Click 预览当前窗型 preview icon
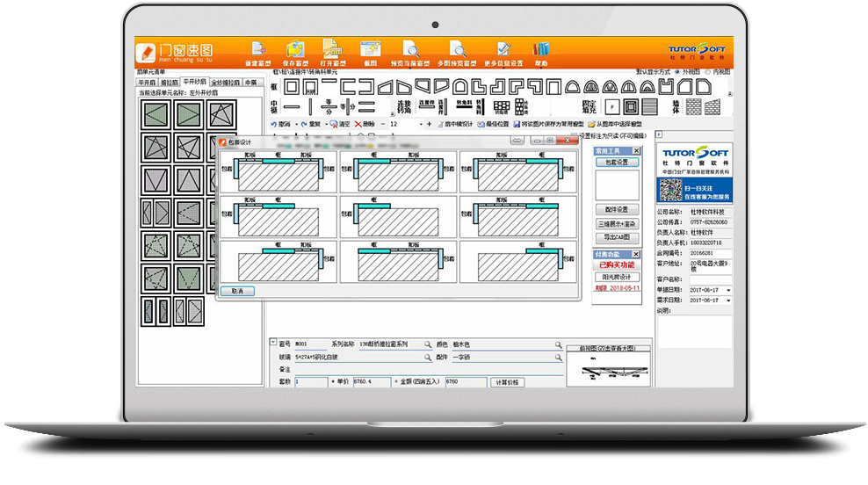Viewport: 868px width, 485px height. tap(410, 49)
